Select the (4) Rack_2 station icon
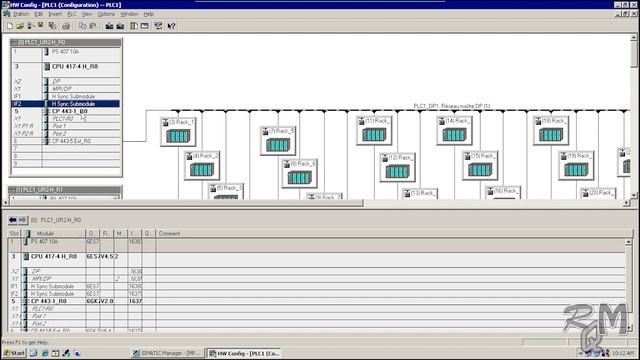Screen dimensions: 640x360 click(x=202, y=166)
